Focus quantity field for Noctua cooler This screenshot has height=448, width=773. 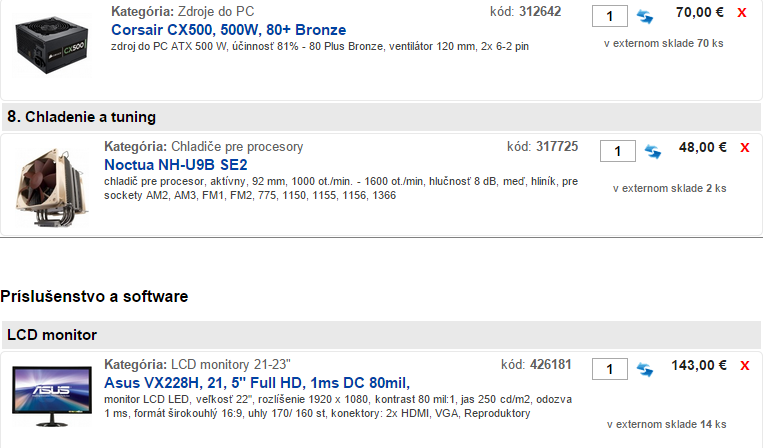point(617,151)
